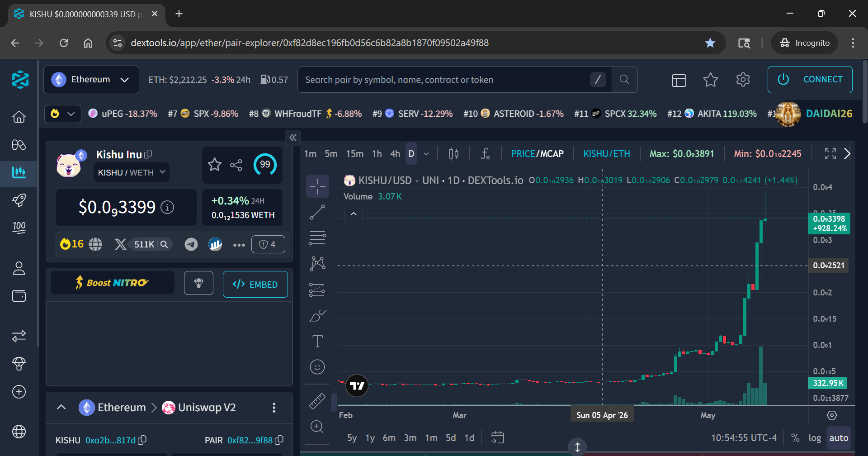Open the candlestick chart style button
The width and height of the screenshot is (868, 456).
453,154
